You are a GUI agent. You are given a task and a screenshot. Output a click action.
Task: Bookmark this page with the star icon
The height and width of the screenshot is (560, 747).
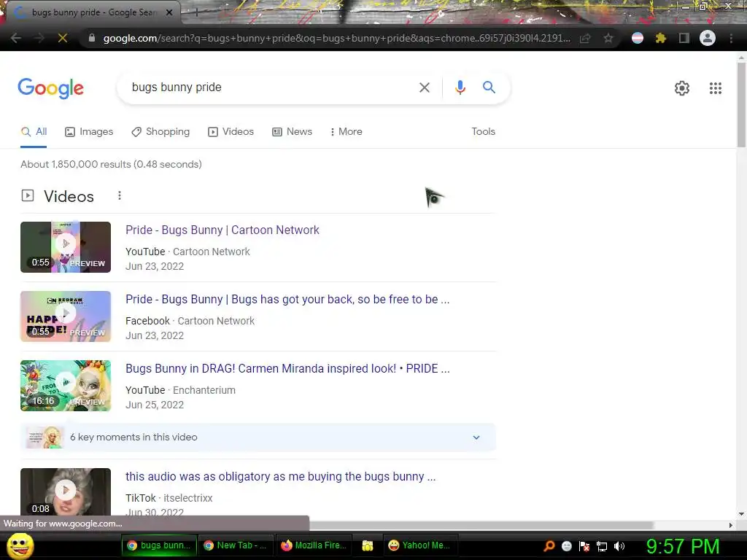[608, 38]
